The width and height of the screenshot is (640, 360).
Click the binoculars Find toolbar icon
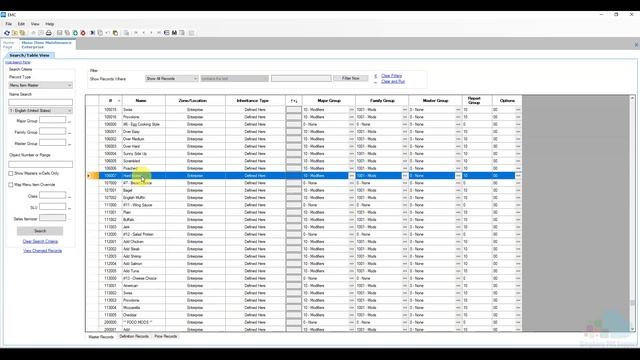coord(174,33)
